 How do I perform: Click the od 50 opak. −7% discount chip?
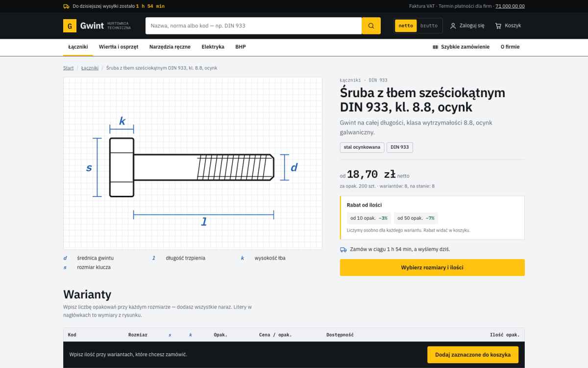pos(416,218)
